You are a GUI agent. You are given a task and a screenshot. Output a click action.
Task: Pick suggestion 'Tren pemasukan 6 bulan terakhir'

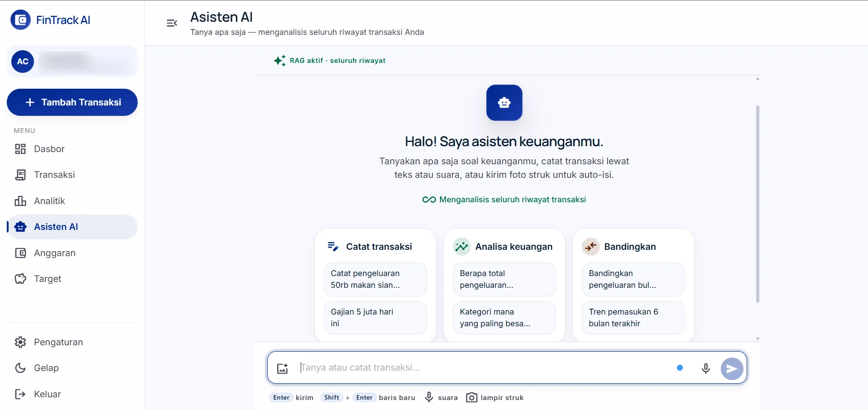(633, 318)
